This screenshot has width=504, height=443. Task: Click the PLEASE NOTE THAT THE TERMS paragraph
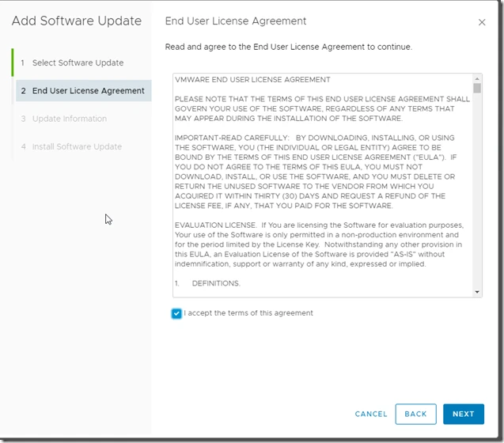322,108
